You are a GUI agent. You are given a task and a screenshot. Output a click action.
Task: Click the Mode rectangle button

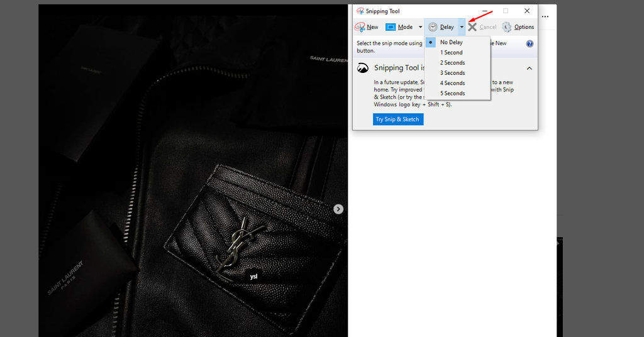(x=399, y=27)
